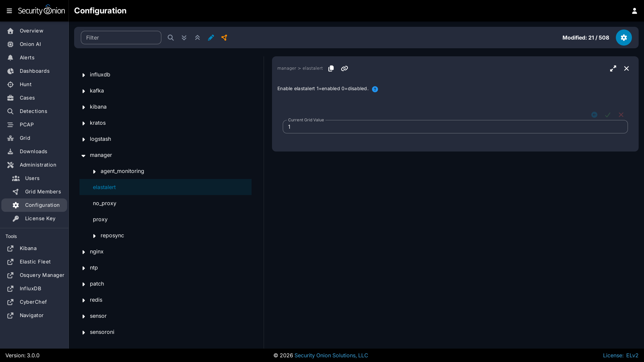The image size is (644, 362).
Task: Click the expand all settings icon
Action: 184,38
